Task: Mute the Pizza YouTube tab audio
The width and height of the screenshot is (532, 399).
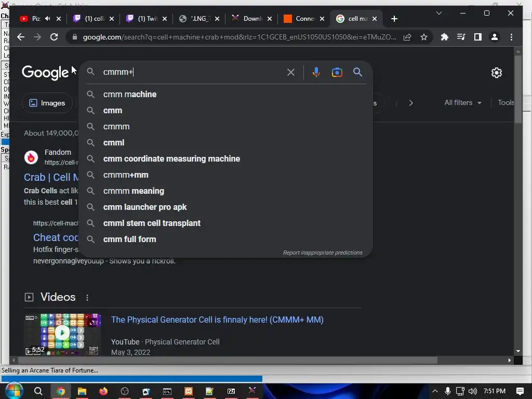Action: (47, 18)
